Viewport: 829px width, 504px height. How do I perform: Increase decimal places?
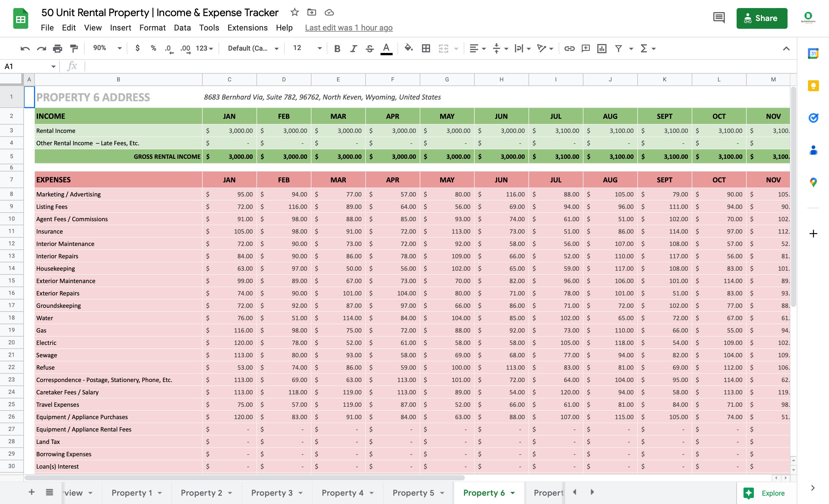coord(185,49)
